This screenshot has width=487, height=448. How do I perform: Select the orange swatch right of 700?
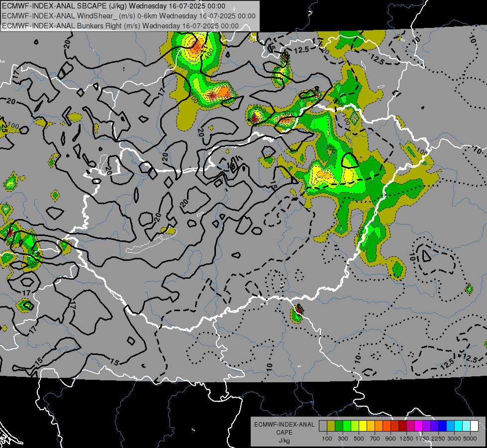pos(379,426)
